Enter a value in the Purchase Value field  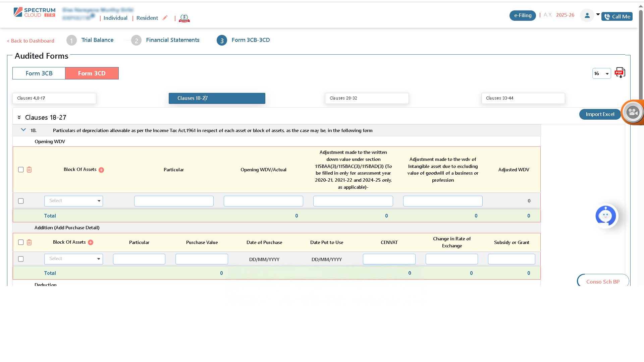(201, 259)
